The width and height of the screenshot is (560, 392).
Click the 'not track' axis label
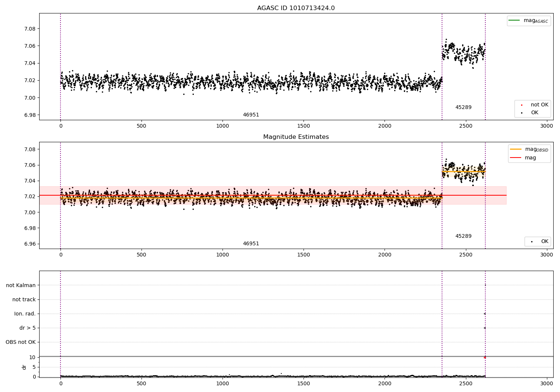pyautogui.click(x=24, y=299)
